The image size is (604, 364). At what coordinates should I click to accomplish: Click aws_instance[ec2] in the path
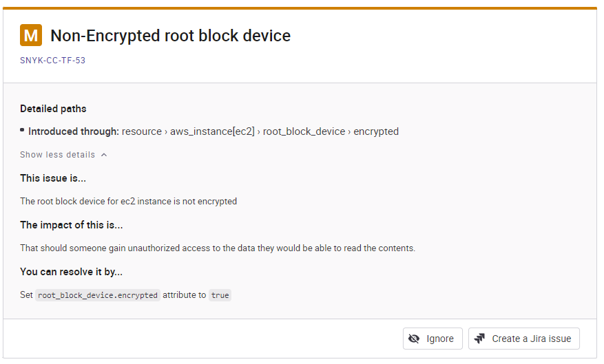coord(212,131)
